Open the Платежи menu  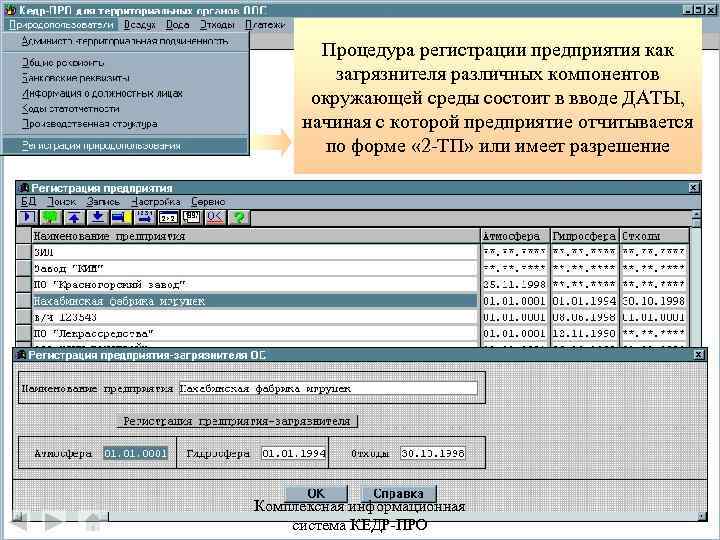(265, 25)
